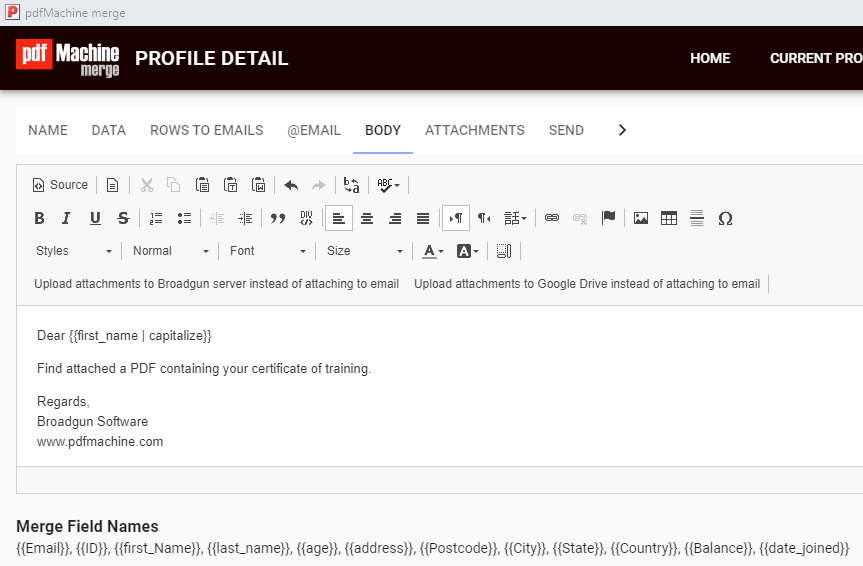Create a DIV container

pyautogui.click(x=306, y=218)
